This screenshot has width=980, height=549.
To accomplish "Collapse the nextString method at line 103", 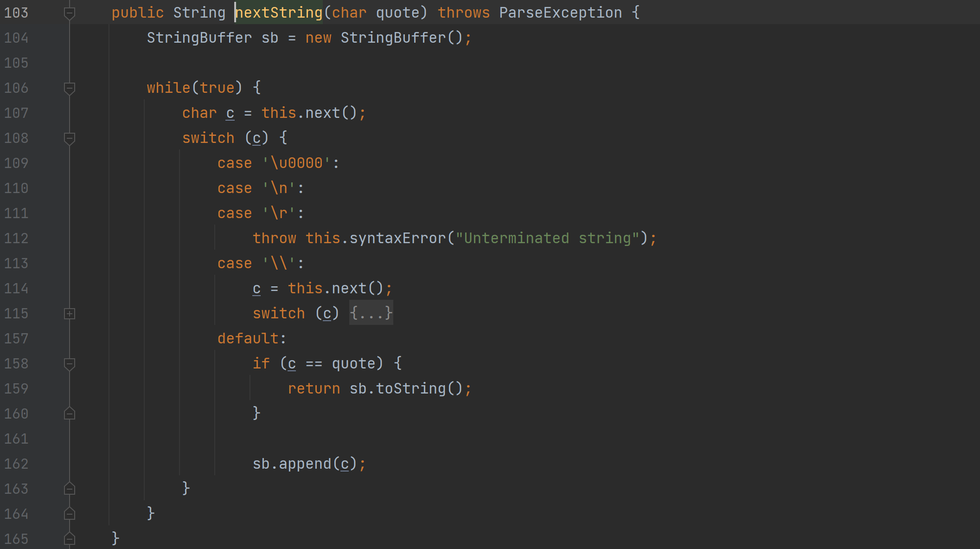I will click(x=70, y=13).
